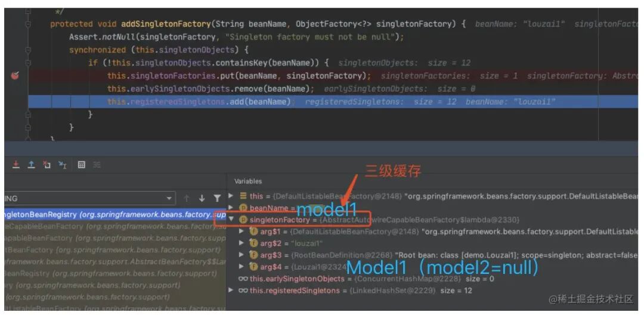Select the tBeanFactory stack frame
Viewport: 644px width, 315px height.
click(115, 249)
